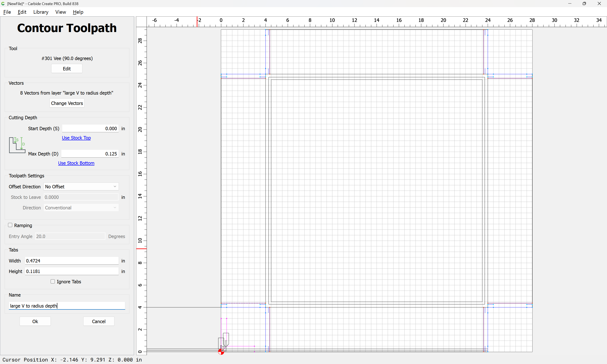Click the red origin marker on canvas
Viewport: 607px width, 364px height.
pyautogui.click(x=221, y=352)
